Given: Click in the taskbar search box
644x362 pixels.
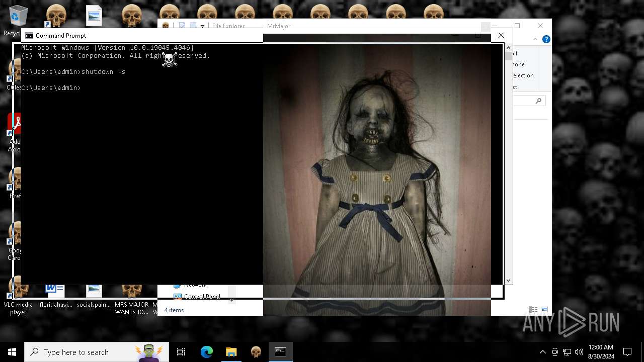Looking at the screenshot, I should click(x=97, y=352).
